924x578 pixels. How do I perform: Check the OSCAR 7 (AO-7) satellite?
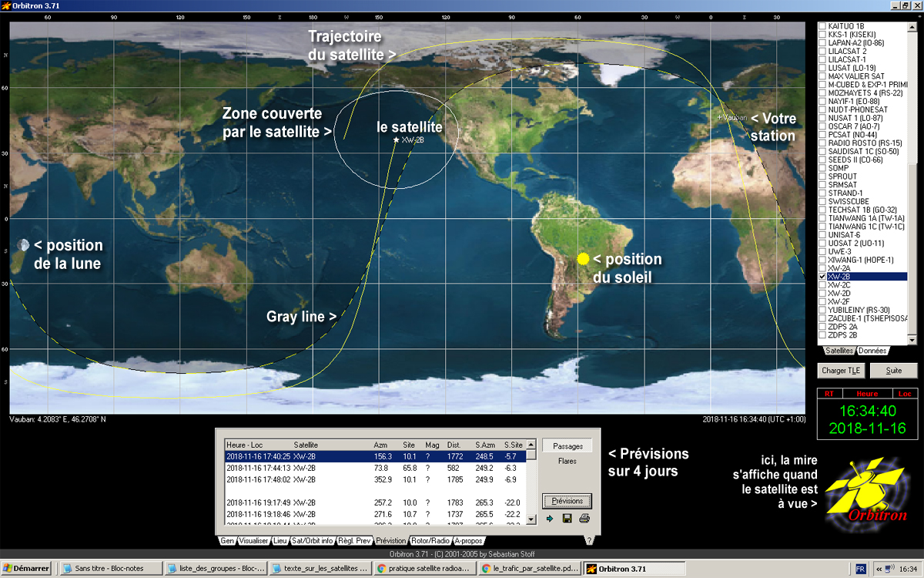pos(823,126)
